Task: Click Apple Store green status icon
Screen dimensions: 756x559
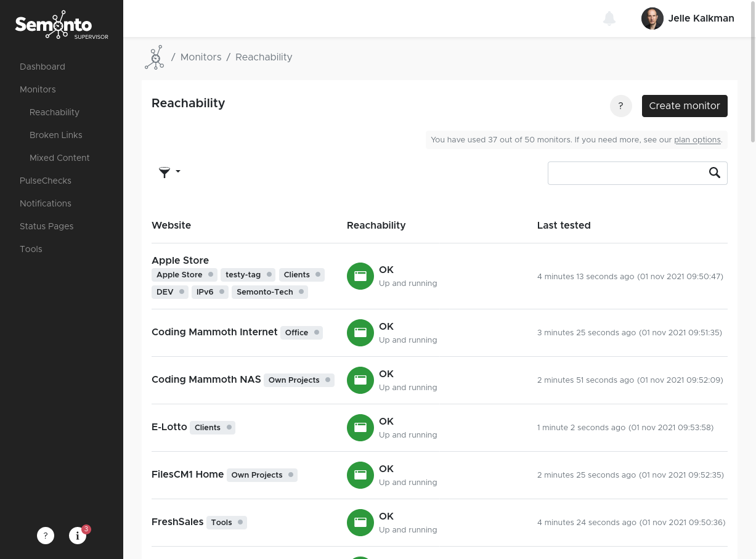Action: point(360,276)
